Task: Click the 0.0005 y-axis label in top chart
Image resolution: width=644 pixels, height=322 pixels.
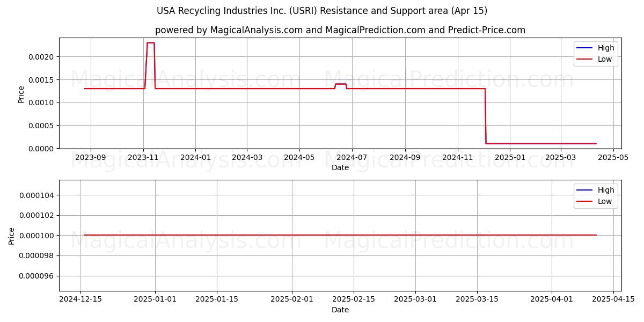Action: pyautogui.click(x=41, y=125)
